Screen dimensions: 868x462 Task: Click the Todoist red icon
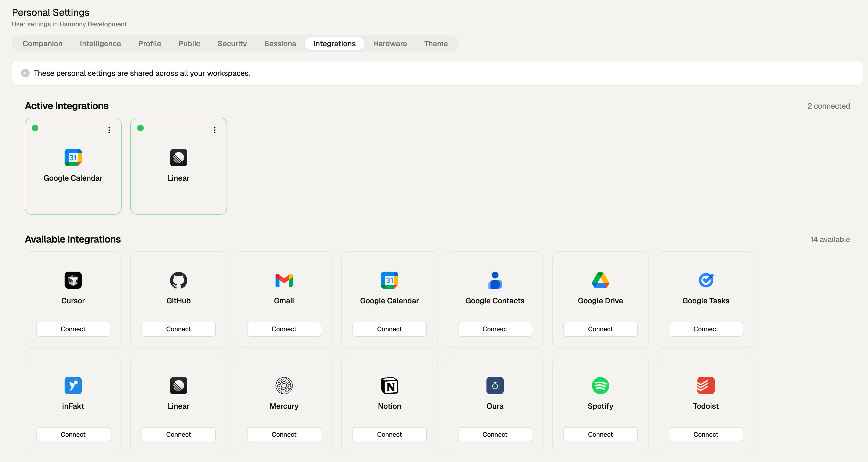coord(706,386)
